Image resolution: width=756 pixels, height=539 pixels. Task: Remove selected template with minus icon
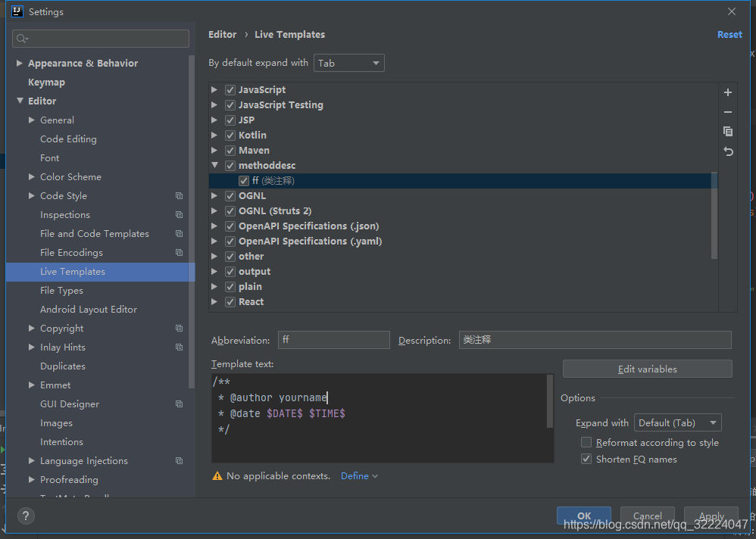(728, 112)
